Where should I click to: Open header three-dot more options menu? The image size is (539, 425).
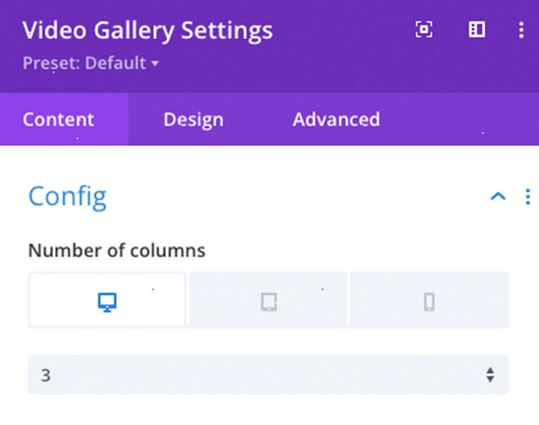pos(521,30)
